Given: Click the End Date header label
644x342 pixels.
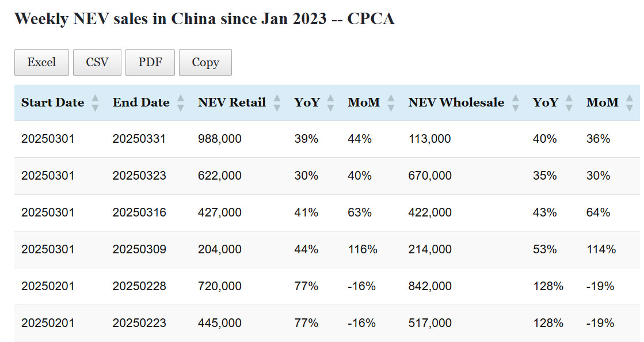Looking at the screenshot, I should (x=141, y=103).
